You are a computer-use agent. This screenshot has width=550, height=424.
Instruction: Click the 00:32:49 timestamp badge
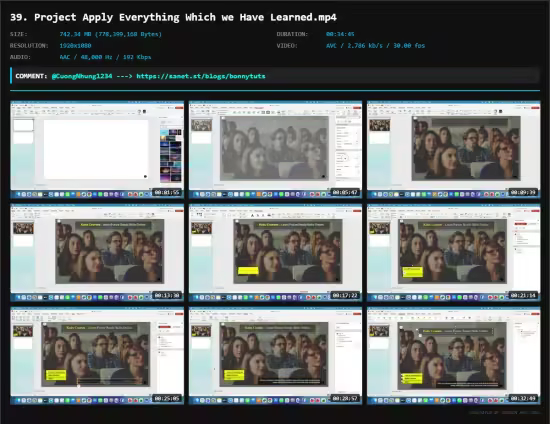(x=523, y=398)
